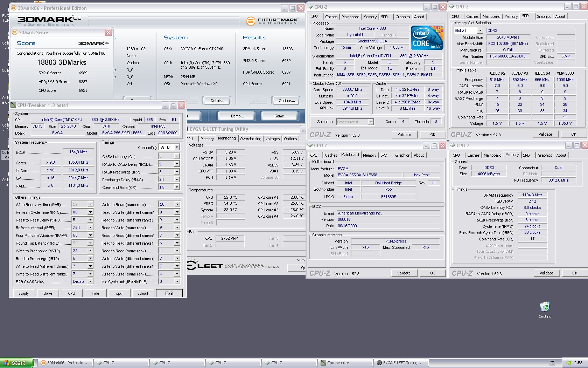The image size is (588, 368).
Task: Open the B2B CAS# Delay dropdown
Action: 90,281
